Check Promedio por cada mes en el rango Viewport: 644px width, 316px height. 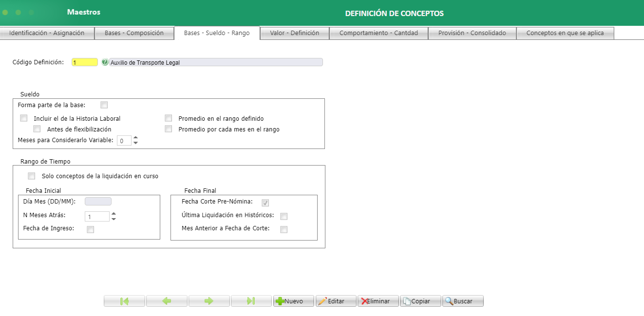point(169,129)
